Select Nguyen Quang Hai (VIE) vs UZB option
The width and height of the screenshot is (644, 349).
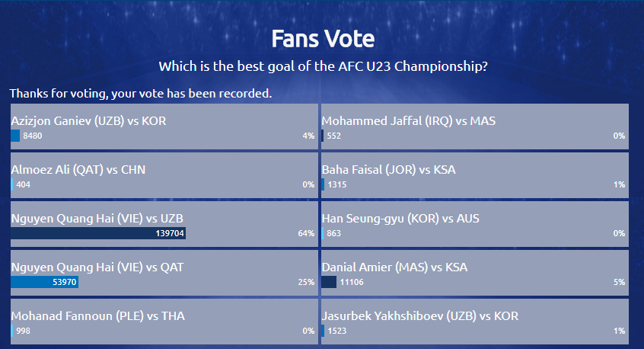point(164,224)
